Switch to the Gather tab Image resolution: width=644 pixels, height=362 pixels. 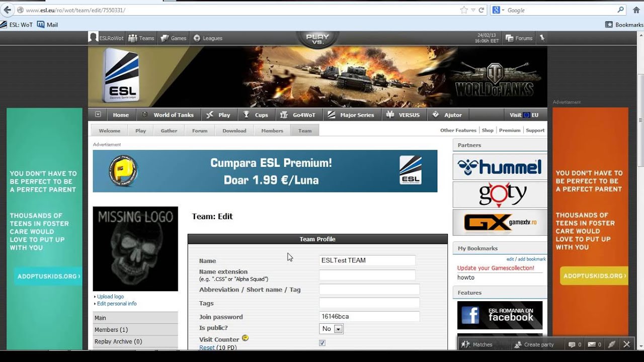pos(169,130)
